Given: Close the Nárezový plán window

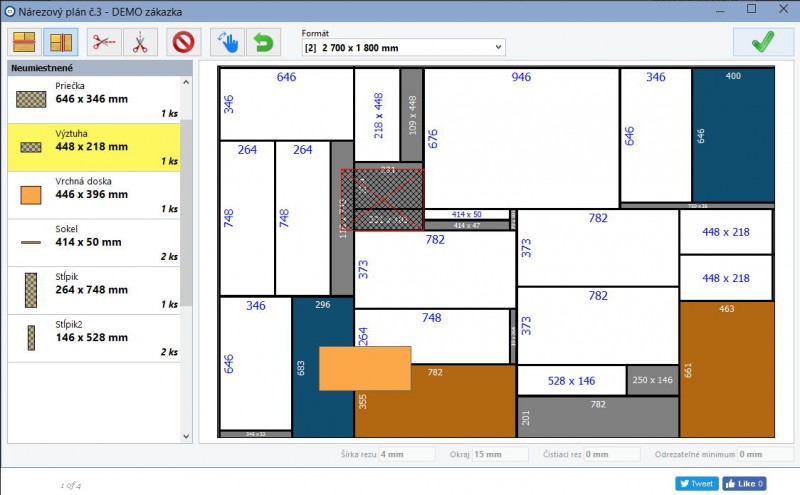Looking at the screenshot, I should pyautogui.click(x=783, y=9).
